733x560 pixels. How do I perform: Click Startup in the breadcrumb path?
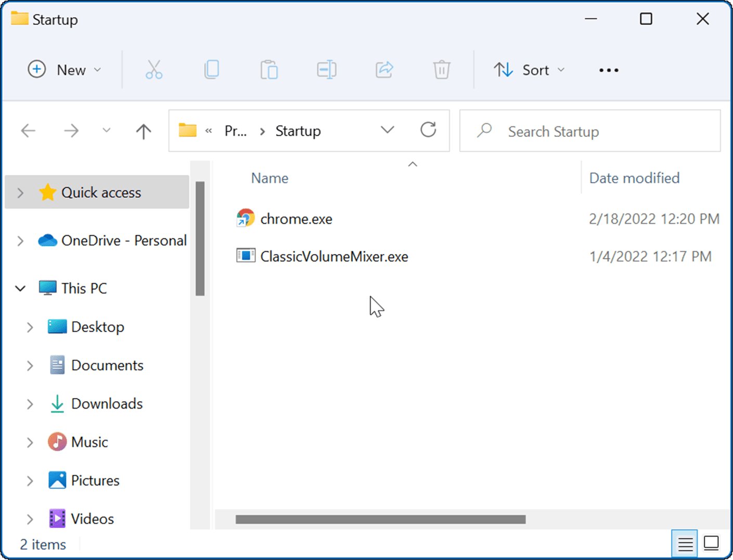coord(298,131)
